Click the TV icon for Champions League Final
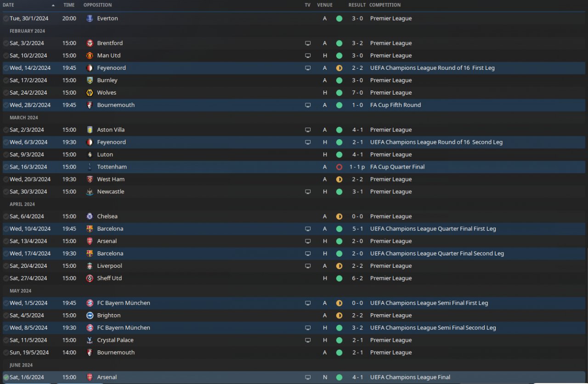The height and width of the screenshot is (384, 588). coord(308,378)
